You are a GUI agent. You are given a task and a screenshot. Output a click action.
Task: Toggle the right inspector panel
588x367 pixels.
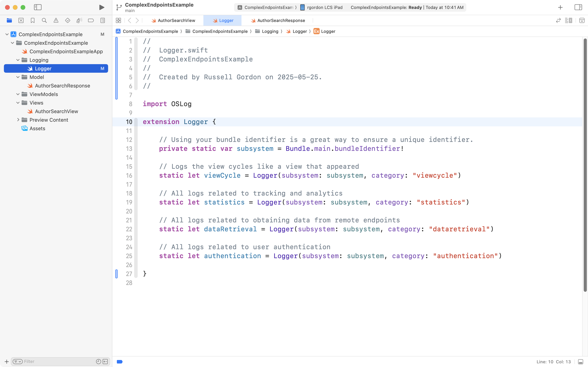coord(578,7)
